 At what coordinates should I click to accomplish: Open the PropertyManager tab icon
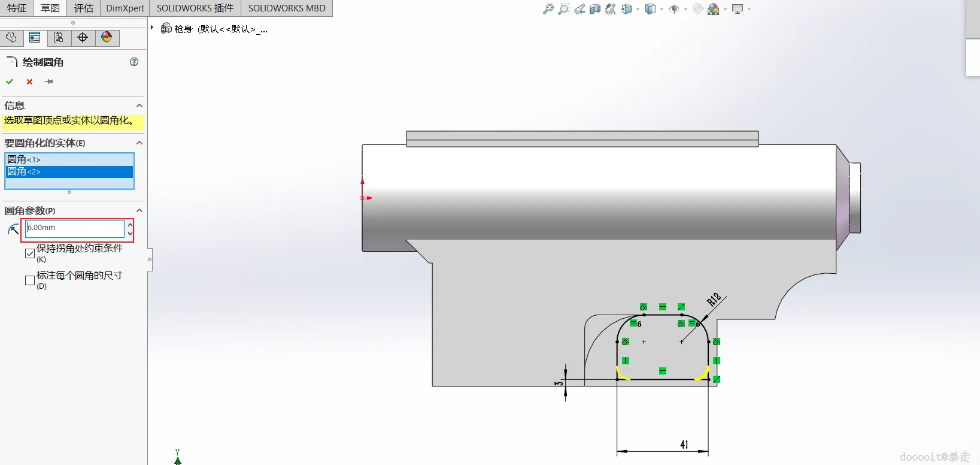pos(35,38)
